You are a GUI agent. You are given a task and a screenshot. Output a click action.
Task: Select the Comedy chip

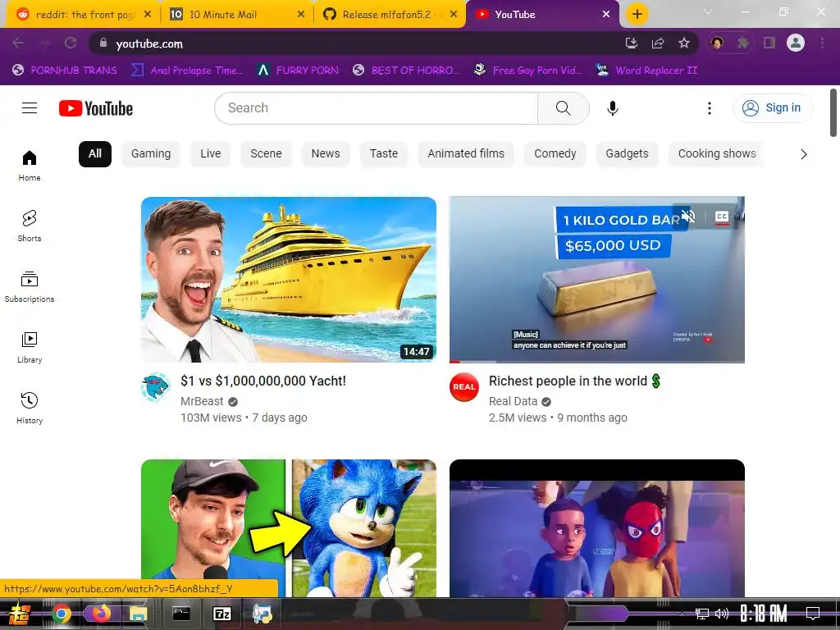(x=555, y=154)
